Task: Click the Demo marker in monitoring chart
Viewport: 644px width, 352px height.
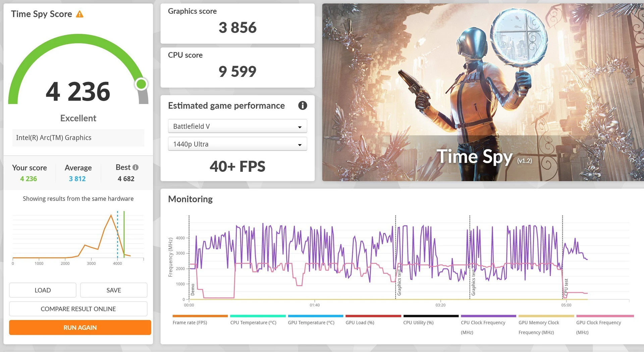Action: 193,289
